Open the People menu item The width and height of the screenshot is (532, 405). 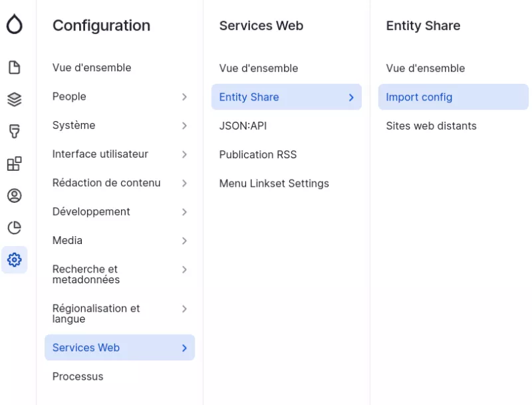69,96
